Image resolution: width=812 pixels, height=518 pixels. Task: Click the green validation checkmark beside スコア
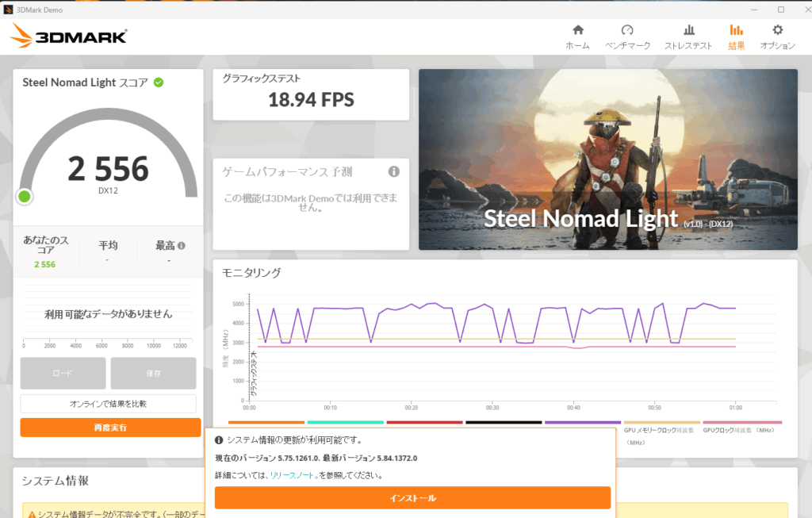pyautogui.click(x=159, y=82)
